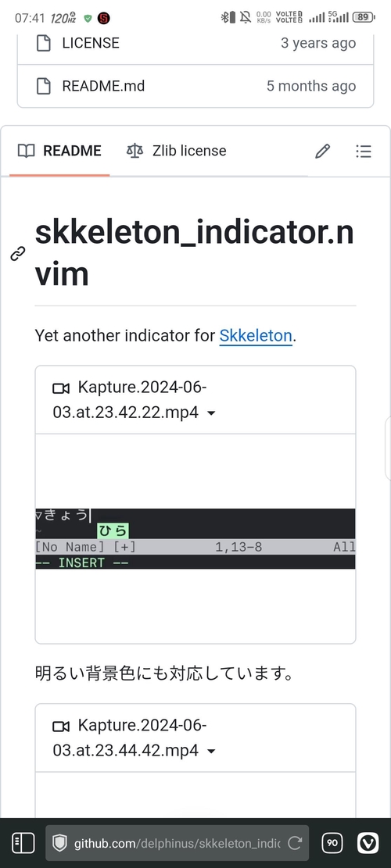Copy the heading anchor link icon

[18, 254]
